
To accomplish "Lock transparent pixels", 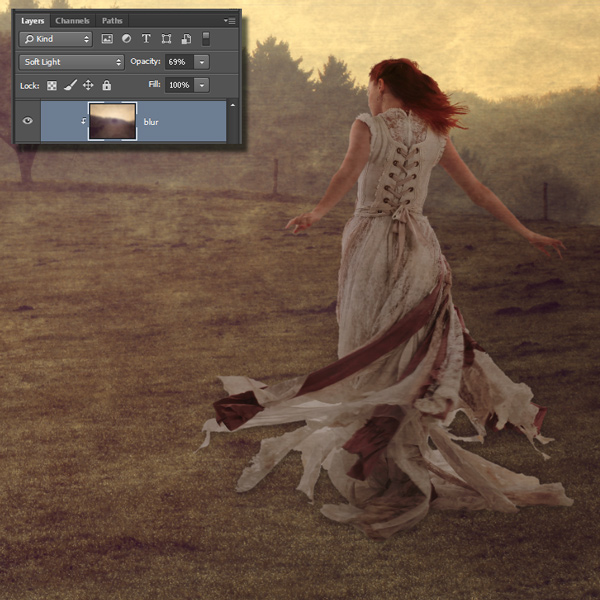I will [52, 85].
